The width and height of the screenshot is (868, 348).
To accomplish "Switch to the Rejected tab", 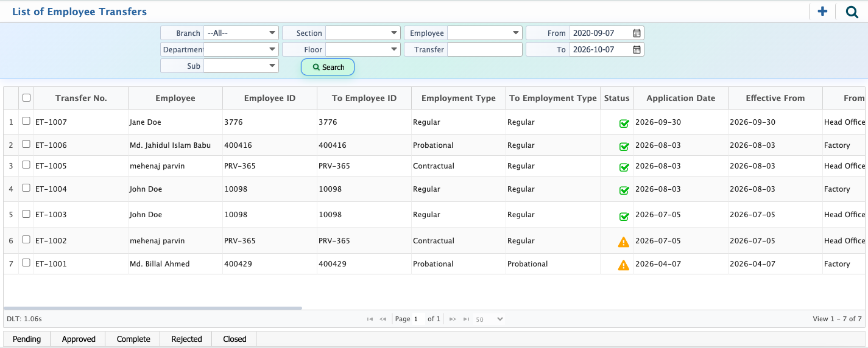I will (186, 339).
